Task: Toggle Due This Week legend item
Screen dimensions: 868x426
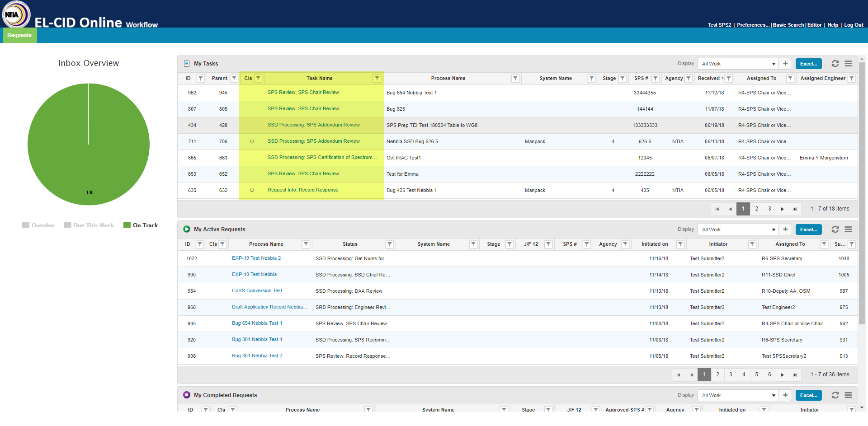Action: click(x=89, y=225)
